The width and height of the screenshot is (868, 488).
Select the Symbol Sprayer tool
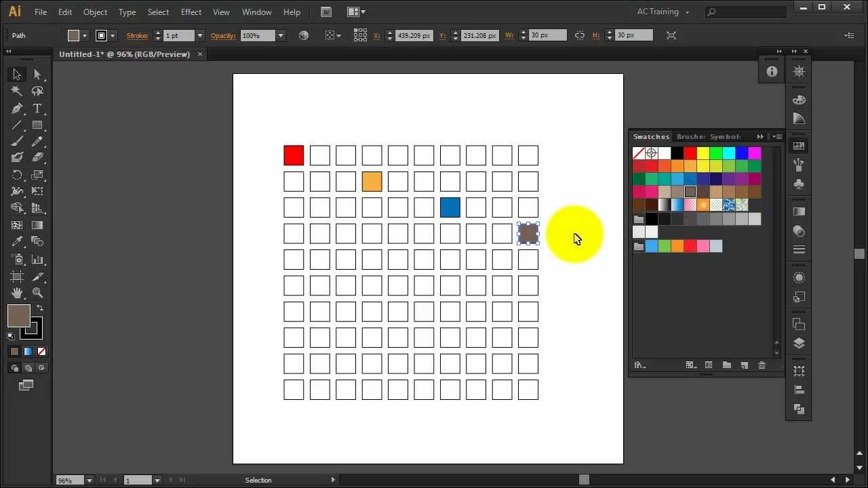(17, 260)
